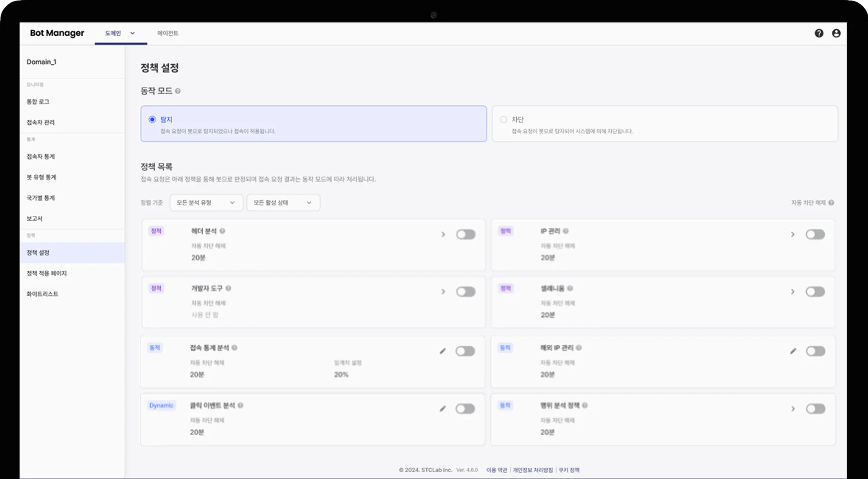Select the 차단 operation mode radio

[504, 120]
